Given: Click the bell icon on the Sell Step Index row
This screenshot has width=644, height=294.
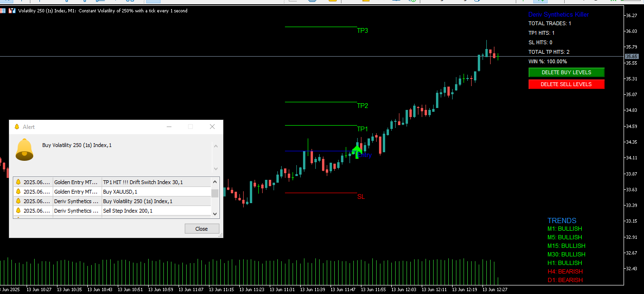Looking at the screenshot, I should tap(18, 211).
